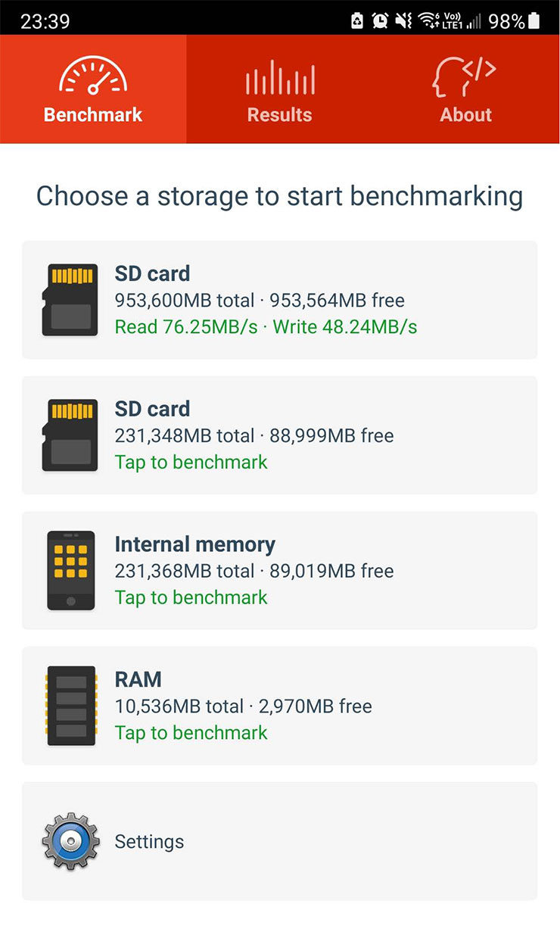Tap the alarm clock status icon
Image resolution: width=560 pixels, height=929 pixels.
click(x=380, y=21)
